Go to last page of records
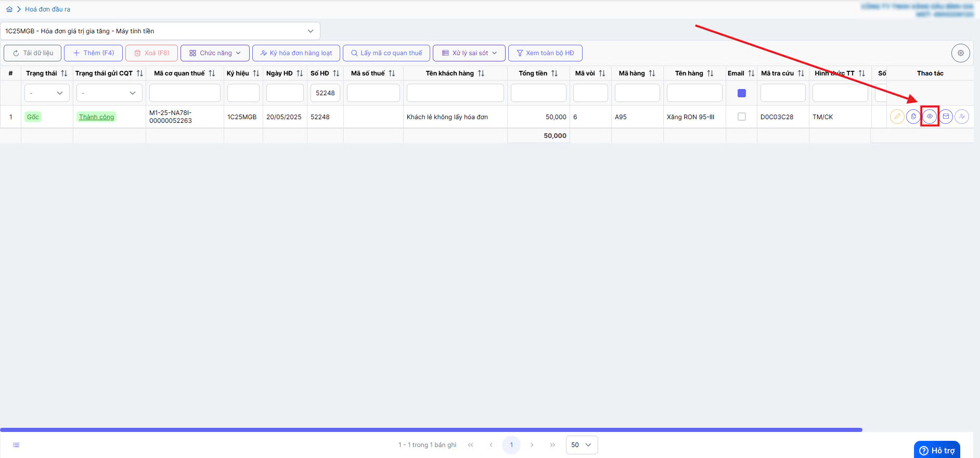Image resolution: width=980 pixels, height=458 pixels. 552,445
